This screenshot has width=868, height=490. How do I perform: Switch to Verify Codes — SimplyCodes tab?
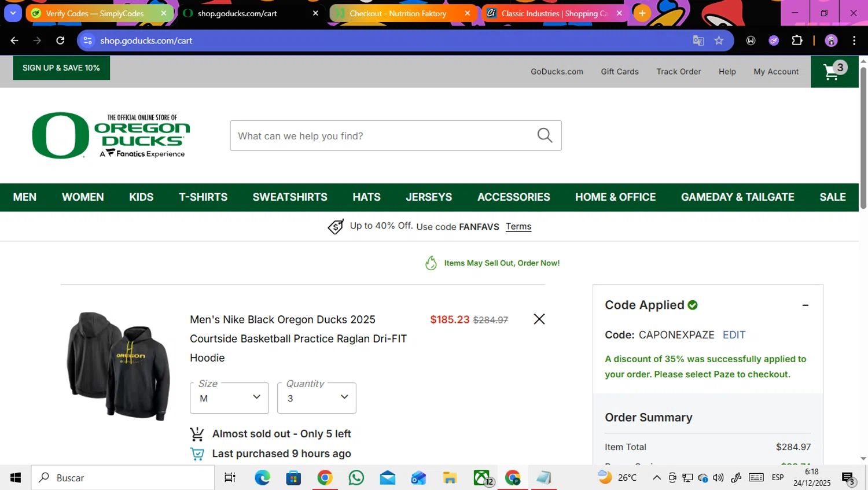95,13
